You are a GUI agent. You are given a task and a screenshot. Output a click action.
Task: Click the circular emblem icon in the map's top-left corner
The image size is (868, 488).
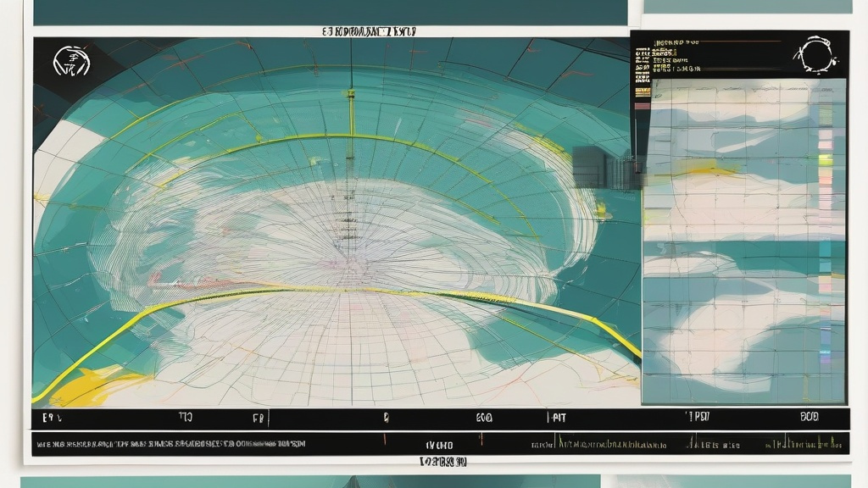tap(70, 62)
